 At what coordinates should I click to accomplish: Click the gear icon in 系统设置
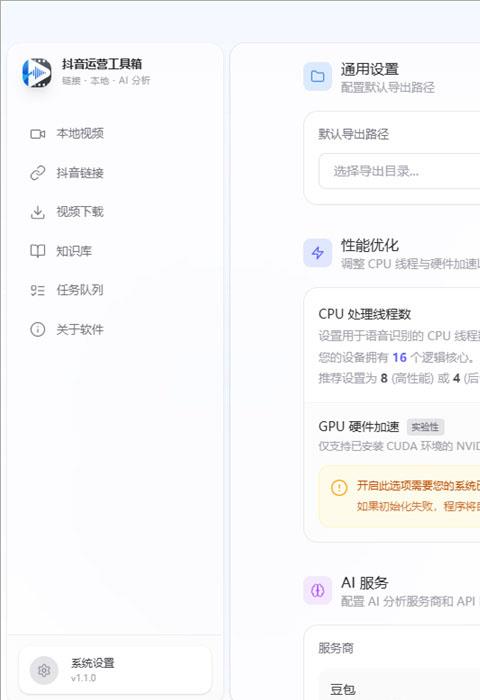click(44, 670)
